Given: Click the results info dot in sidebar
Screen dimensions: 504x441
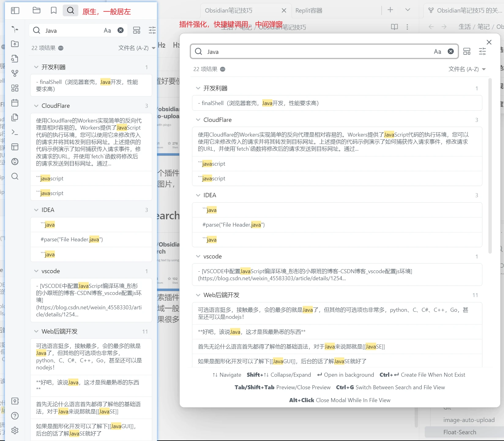Looking at the screenshot, I should (x=61, y=48).
